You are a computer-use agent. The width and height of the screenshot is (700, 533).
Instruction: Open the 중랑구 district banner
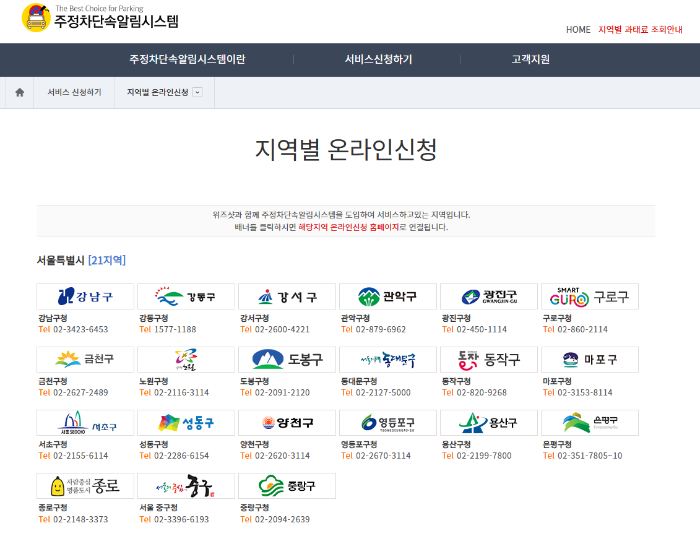click(x=287, y=486)
